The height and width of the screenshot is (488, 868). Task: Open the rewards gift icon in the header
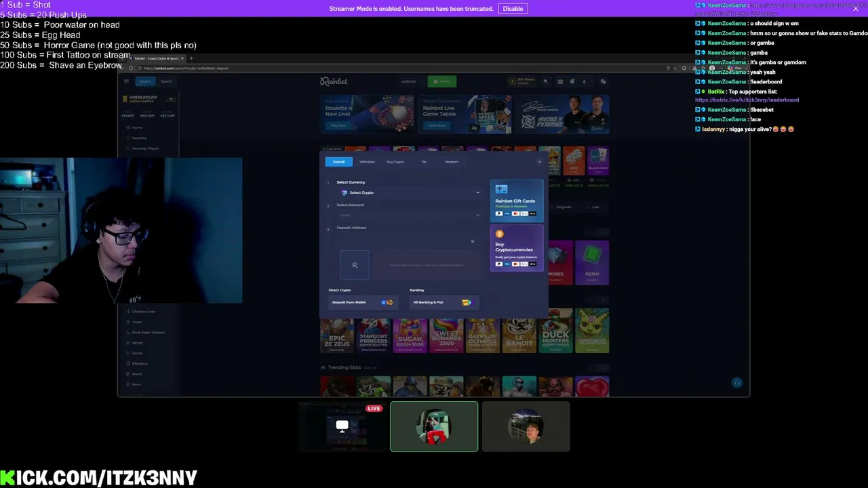pyautogui.click(x=560, y=81)
